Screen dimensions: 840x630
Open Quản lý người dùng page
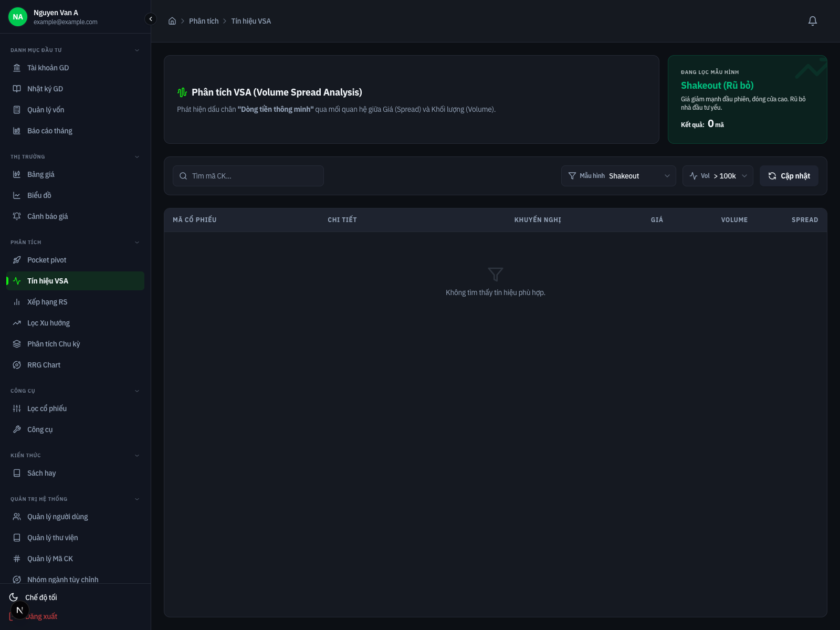tap(57, 517)
